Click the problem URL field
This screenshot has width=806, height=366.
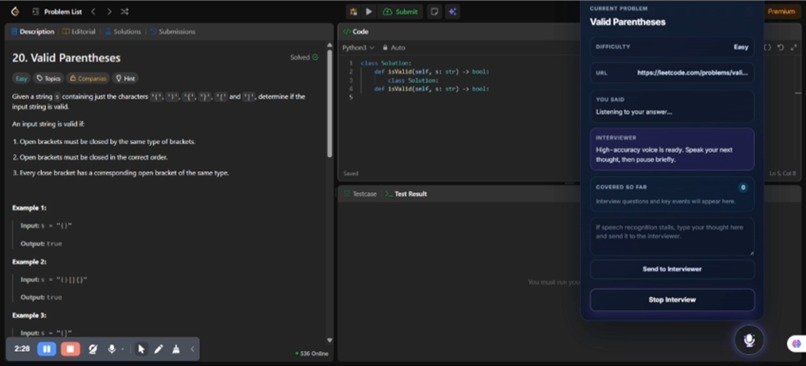672,73
